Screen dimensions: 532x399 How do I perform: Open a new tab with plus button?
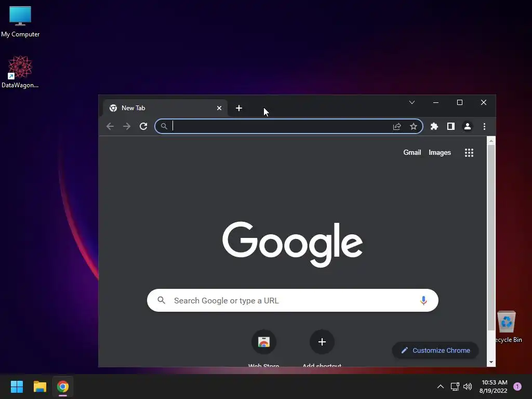239,108
